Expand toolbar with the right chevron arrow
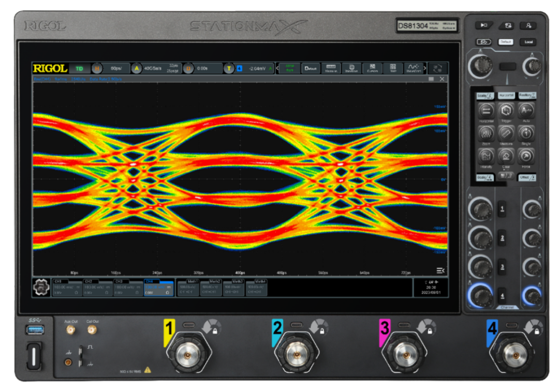 pyautogui.click(x=424, y=68)
